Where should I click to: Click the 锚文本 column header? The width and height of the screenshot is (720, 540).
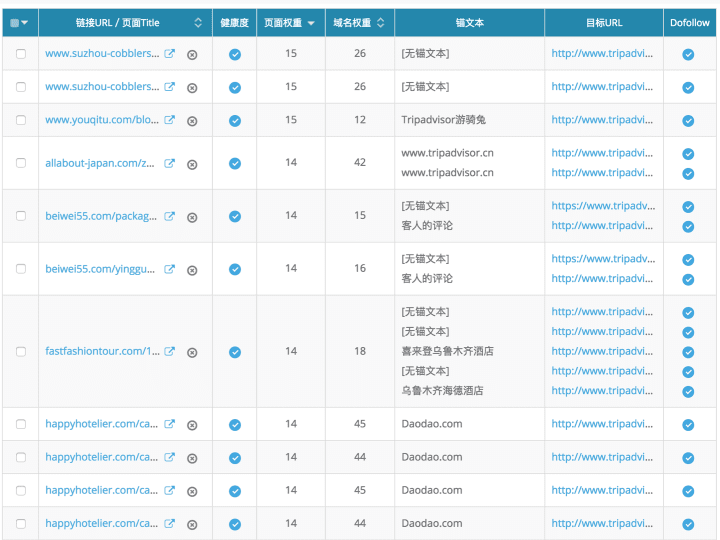pyautogui.click(x=469, y=22)
